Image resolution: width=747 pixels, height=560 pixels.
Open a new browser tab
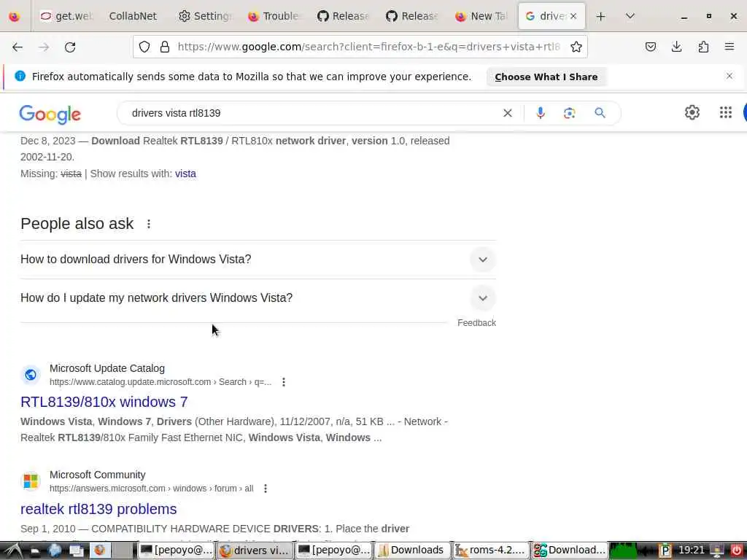[x=601, y=16]
